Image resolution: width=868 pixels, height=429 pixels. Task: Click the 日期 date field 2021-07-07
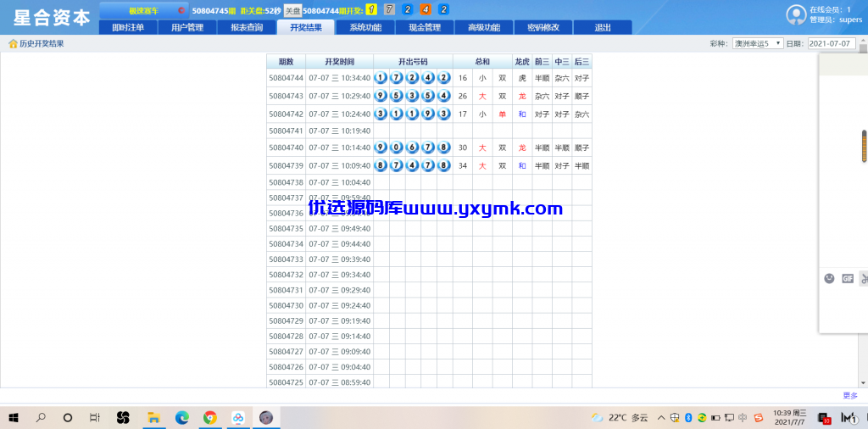coord(832,44)
